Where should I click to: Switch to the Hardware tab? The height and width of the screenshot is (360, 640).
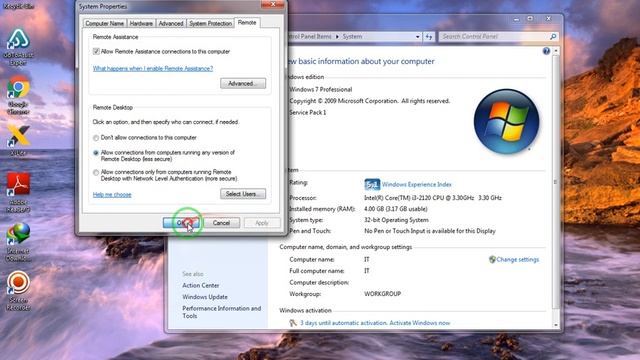click(x=141, y=24)
